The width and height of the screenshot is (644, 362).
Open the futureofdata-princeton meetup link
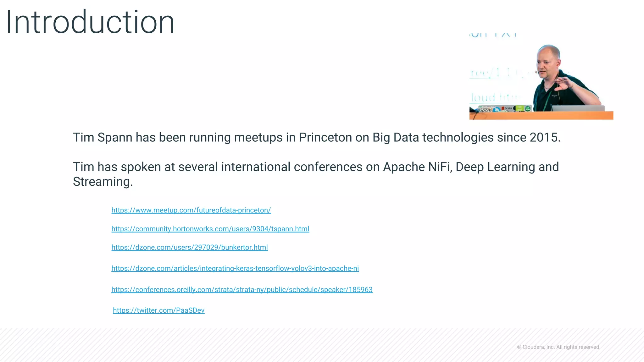191,210
